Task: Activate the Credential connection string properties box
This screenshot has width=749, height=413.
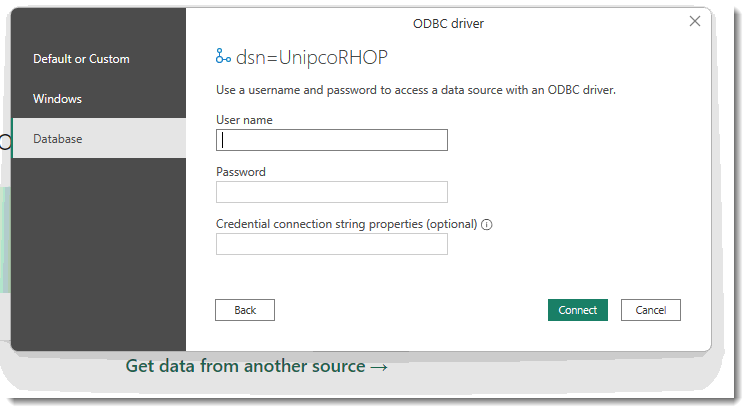Action: click(x=331, y=244)
